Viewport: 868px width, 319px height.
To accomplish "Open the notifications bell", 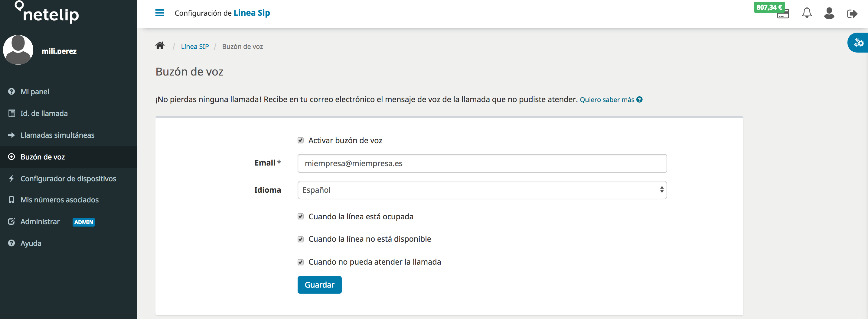I will [806, 13].
